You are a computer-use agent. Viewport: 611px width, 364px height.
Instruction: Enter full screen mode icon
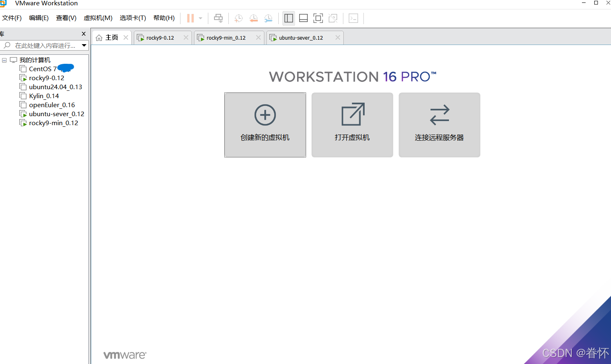click(x=318, y=18)
